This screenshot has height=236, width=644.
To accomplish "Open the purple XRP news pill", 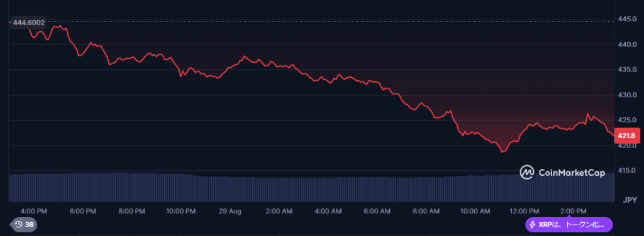I will 569,225.
